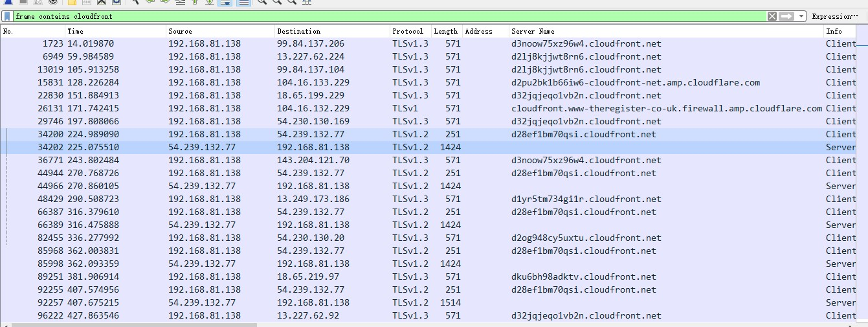Click server name dku6bh98adktv.cloudfront.net
Viewport: 868px width, 327px height.
pos(584,277)
